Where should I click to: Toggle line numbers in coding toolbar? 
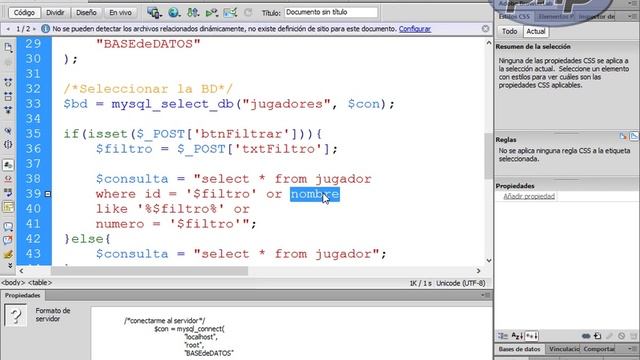click(x=8, y=165)
